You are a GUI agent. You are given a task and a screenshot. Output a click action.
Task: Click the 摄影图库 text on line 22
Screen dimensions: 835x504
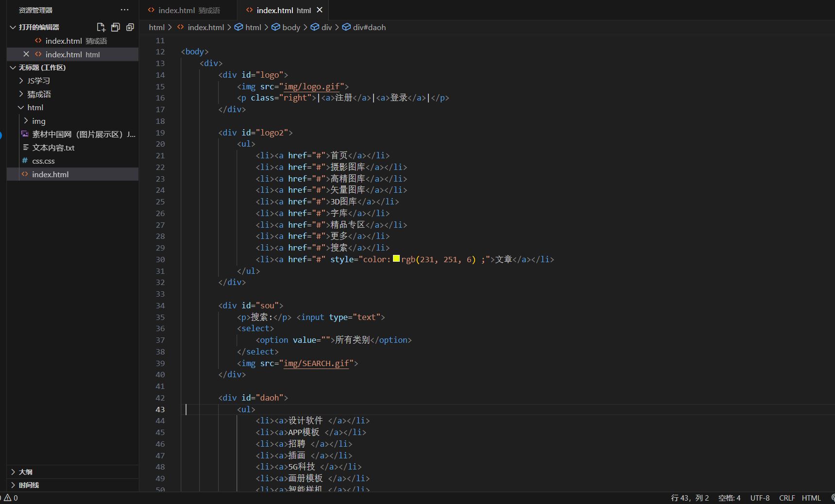348,167
